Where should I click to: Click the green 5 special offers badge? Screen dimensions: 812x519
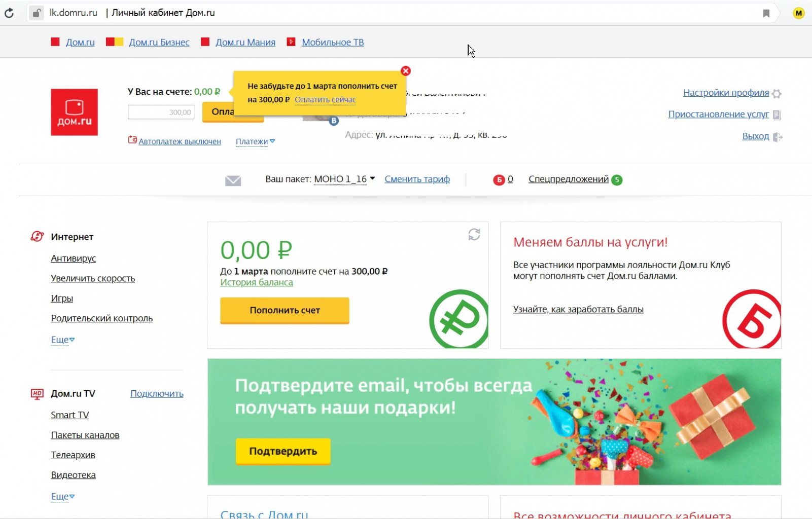[x=617, y=179]
